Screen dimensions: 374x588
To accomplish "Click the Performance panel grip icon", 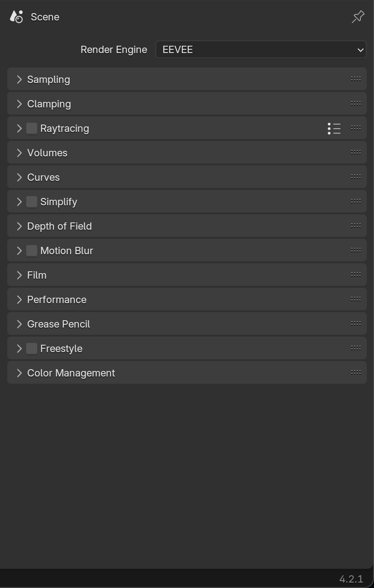I will [356, 299].
